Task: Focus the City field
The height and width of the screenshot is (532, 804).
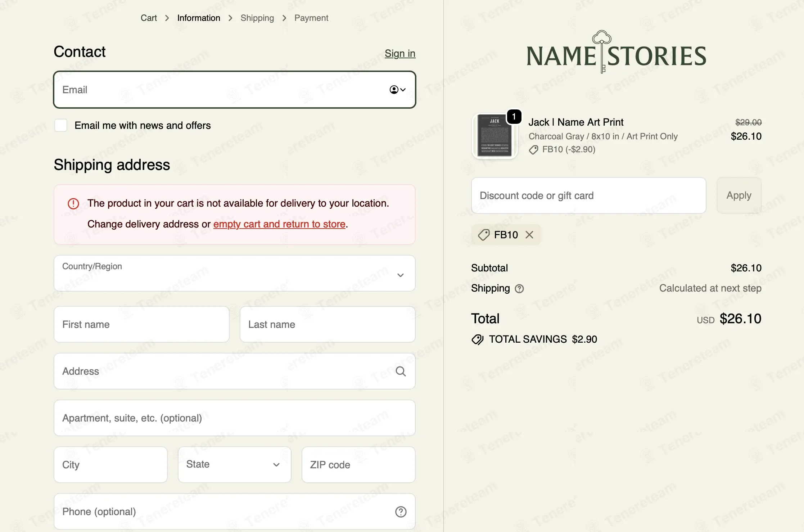Action: [110, 465]
